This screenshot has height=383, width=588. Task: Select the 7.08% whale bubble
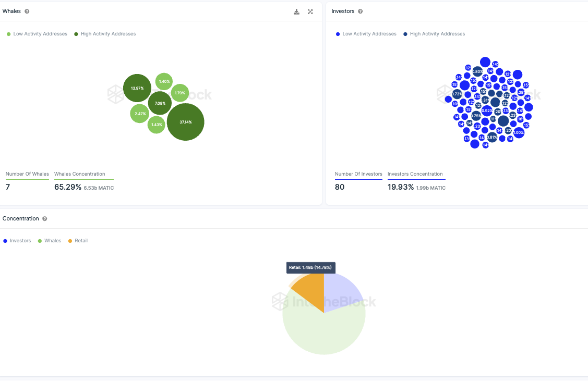[x=160, y=103]
